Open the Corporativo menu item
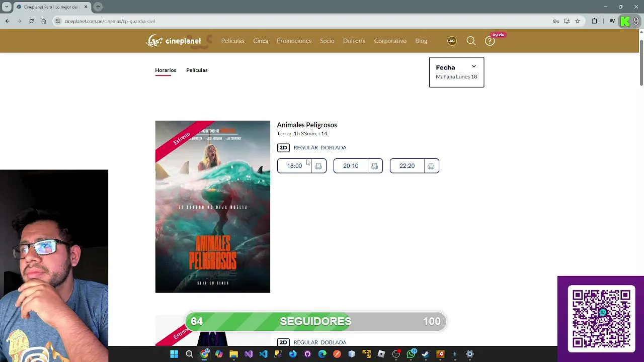Image resolution: width=644 pixels, height=362 pixels. click(x=390, y=41)
